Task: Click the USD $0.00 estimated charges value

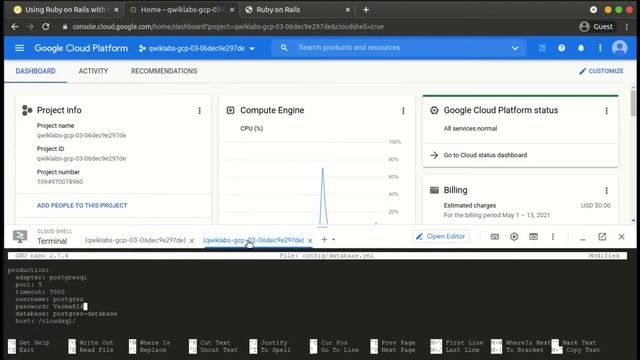Action: [596, 205]
